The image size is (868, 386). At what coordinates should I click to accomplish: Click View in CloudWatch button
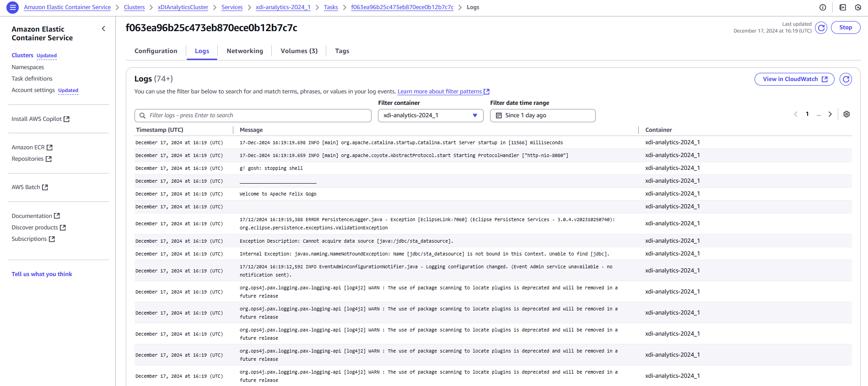[x=794, y=79]
